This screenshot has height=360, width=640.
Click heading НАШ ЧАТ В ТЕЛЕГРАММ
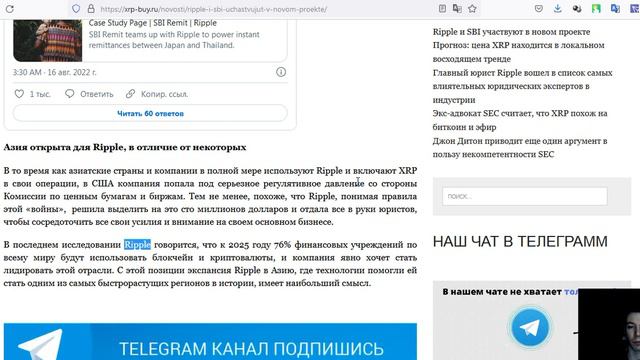click(x=520, y=242)
